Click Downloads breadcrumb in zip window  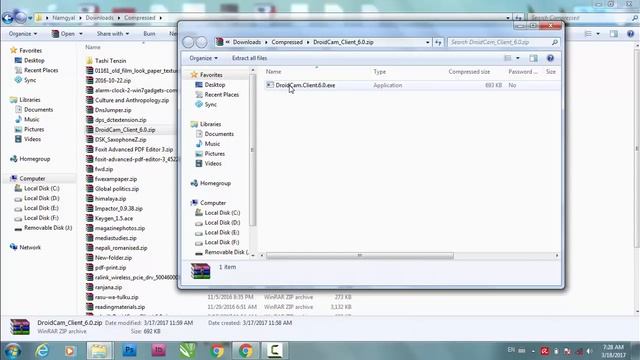coord(247,42)
